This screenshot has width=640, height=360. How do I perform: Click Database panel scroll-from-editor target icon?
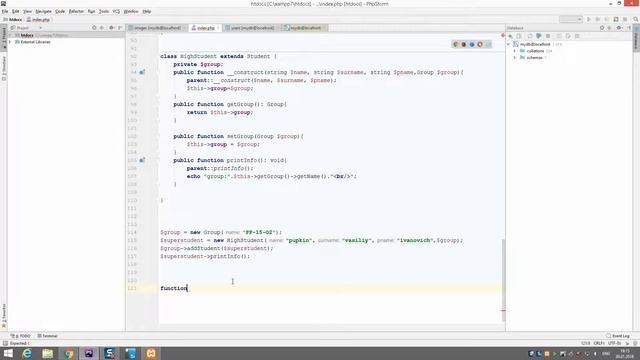602,28
